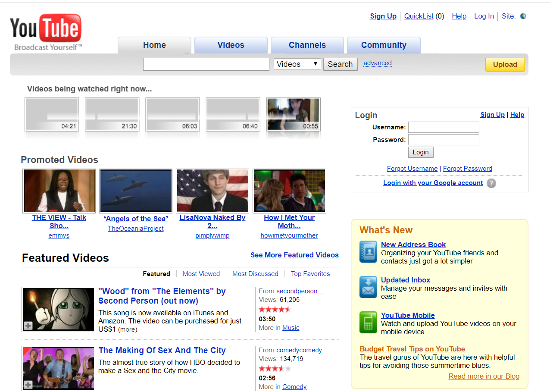Viewport: 550px width, 392px height.
Task: Switch to the Home tab
Action: point(154,45)
